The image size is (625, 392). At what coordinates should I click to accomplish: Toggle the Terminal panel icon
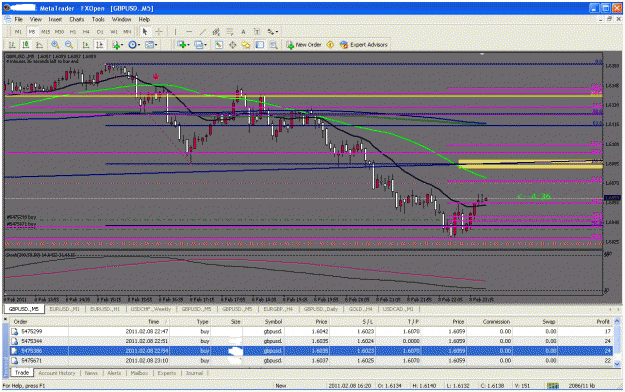coord(260,45)
